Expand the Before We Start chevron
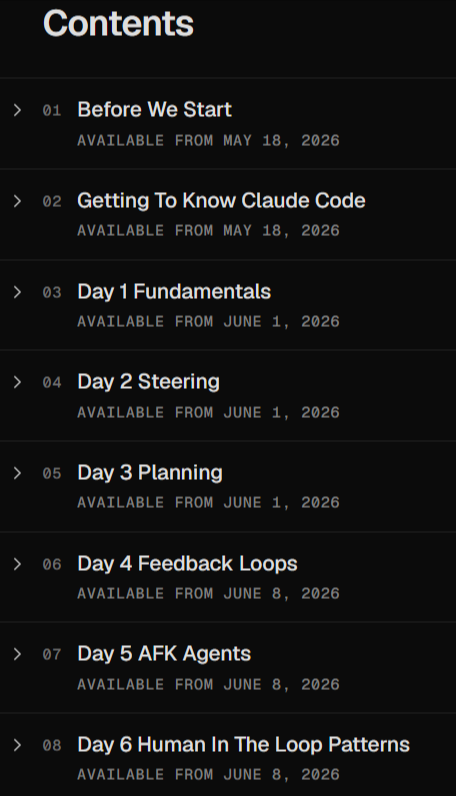Image resolution: width=456 pixels, height=796 pixels. 17,110
